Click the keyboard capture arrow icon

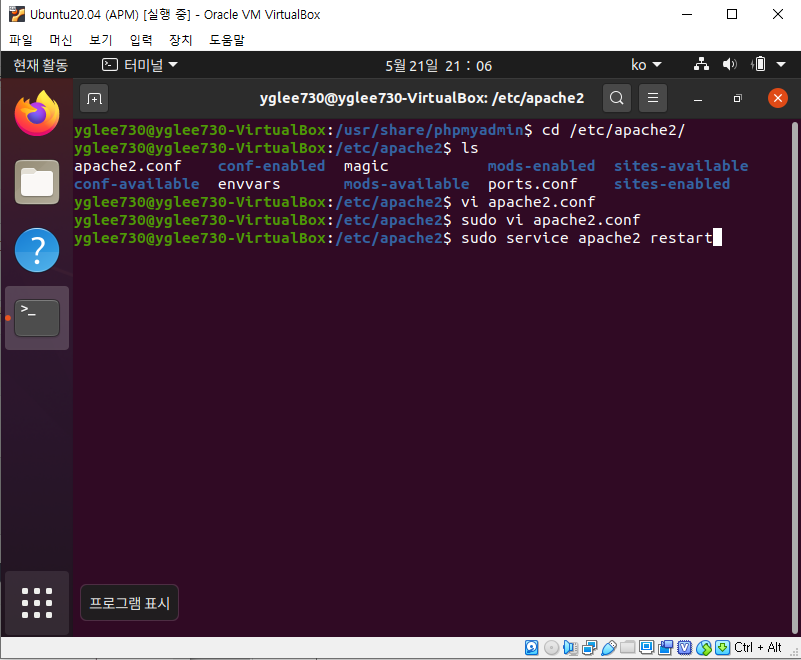point(722,648)
